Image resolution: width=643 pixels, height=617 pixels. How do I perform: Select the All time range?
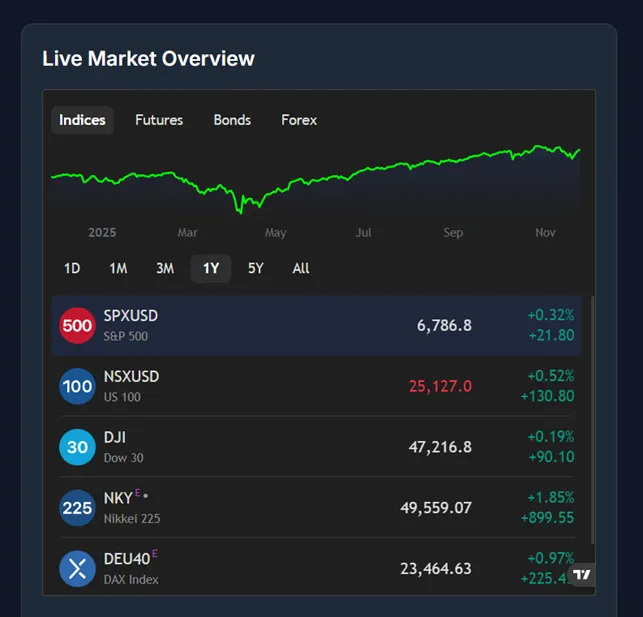click(x=301, y=269)
